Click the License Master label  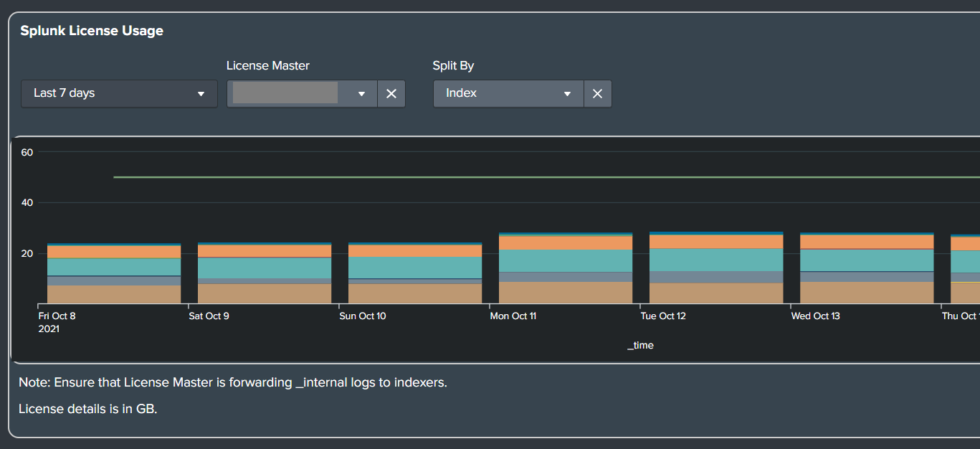[x=268, y=65]
